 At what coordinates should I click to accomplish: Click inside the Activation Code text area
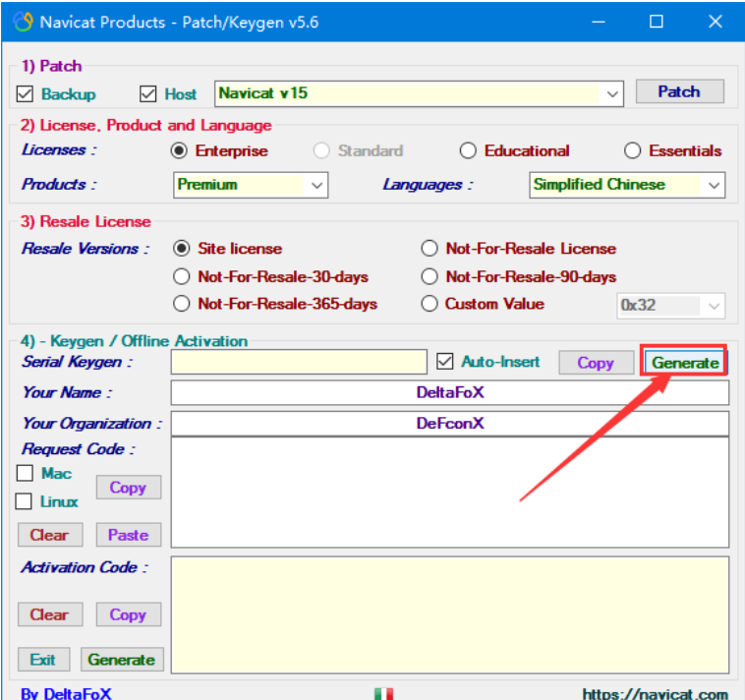450,614
